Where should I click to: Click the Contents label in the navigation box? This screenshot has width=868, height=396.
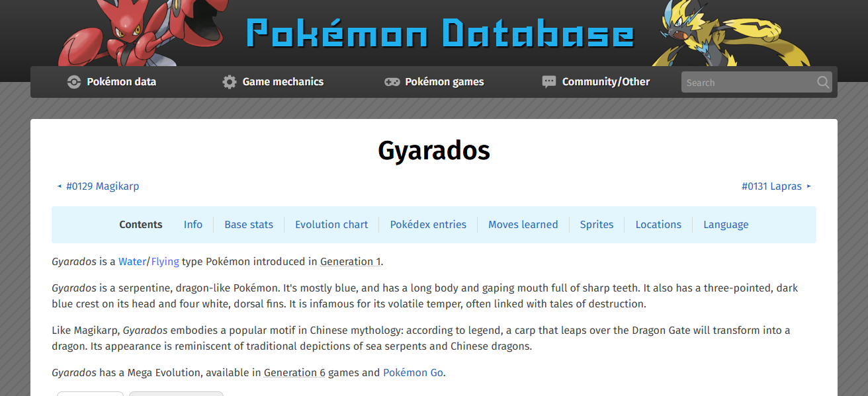click(141, 225)
